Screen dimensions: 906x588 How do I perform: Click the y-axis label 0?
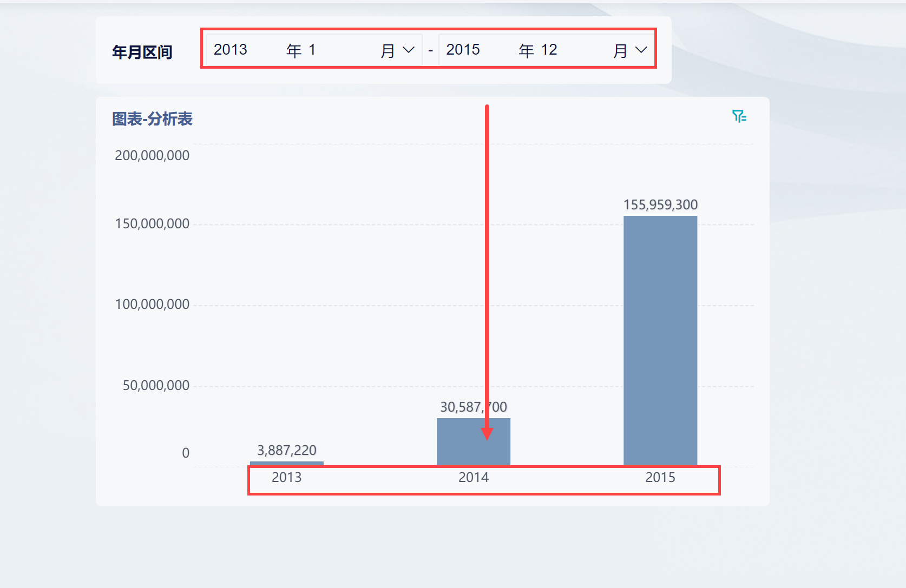[186, 453]
